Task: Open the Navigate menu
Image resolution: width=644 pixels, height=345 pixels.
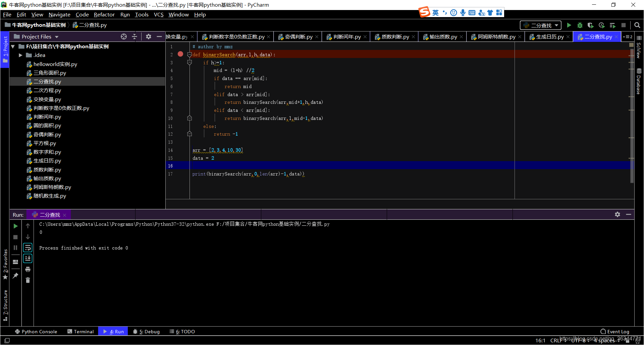Action: pos(59,15)
